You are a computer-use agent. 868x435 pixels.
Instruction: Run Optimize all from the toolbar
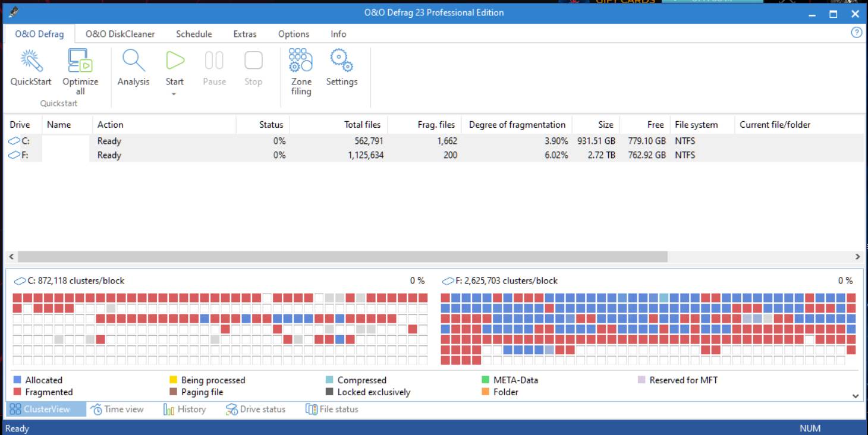click(x=80, y=61)
